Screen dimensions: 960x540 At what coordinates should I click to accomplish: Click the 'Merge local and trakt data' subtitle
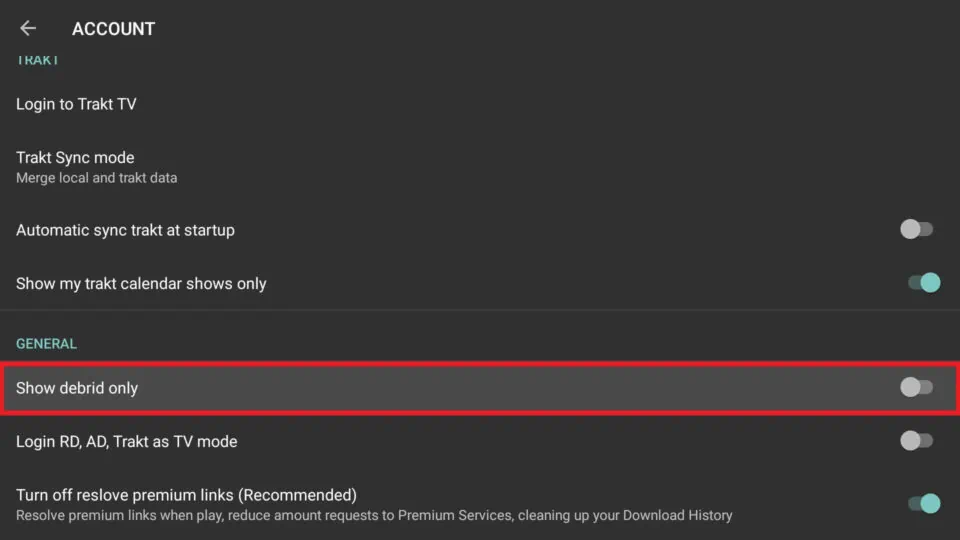tap(96, 178)
